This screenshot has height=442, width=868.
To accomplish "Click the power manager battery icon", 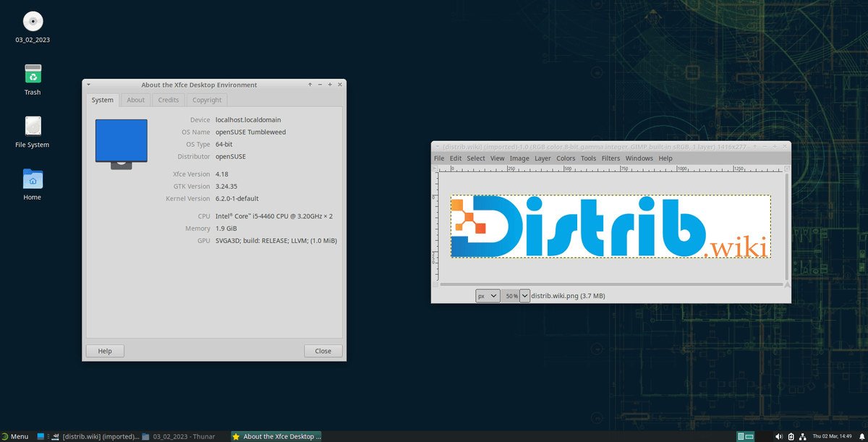I will point(791,436).
